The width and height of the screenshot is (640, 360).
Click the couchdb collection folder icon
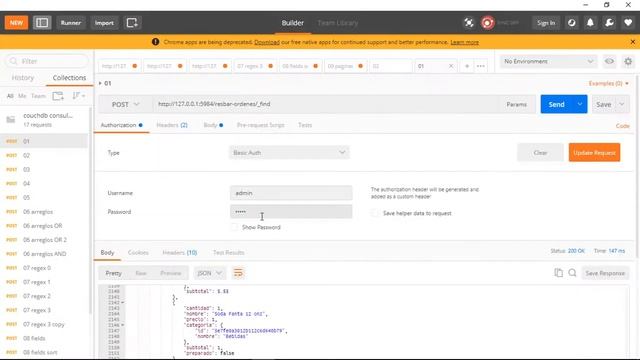point(11,120)
